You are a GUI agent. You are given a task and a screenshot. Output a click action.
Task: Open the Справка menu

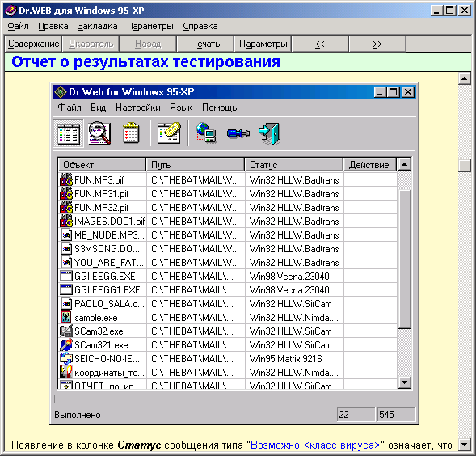click(x=200, y=27)
